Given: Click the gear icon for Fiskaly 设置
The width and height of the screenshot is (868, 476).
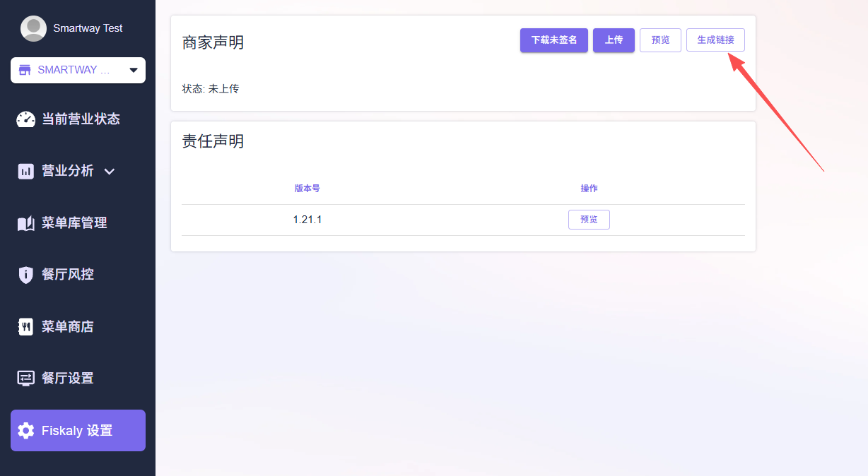Looking at the screenshot, I should coord(26,430).
